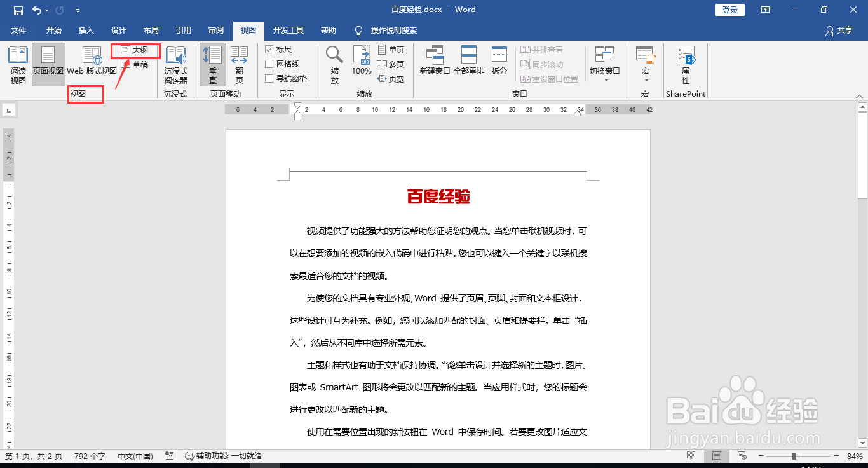This screenshot has height=468, width=868.
Task: Click the macro recording status bar icon
Action: tap(170, 456)
